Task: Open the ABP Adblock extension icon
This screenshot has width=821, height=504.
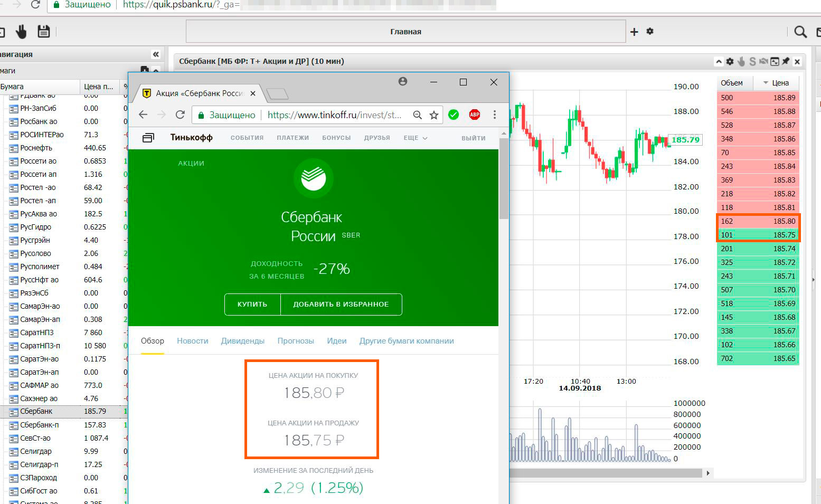Action: [475, 115]
